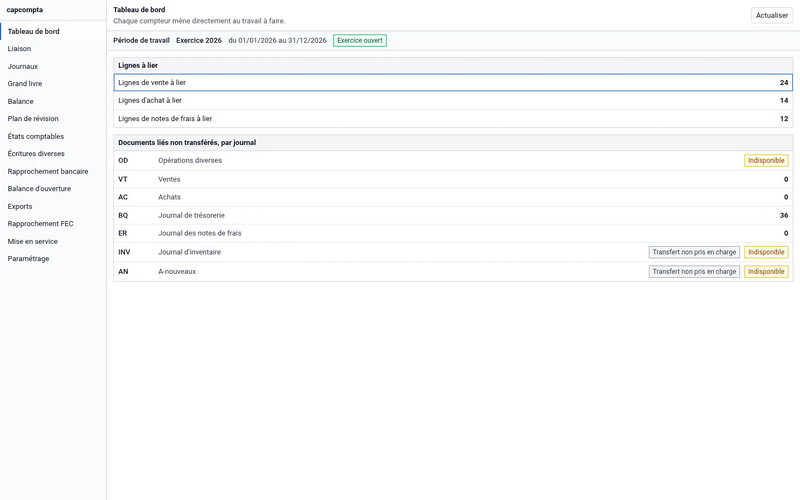Click Transfert non pris en charge on INV
800x500 pixels.
coord(694,252)
